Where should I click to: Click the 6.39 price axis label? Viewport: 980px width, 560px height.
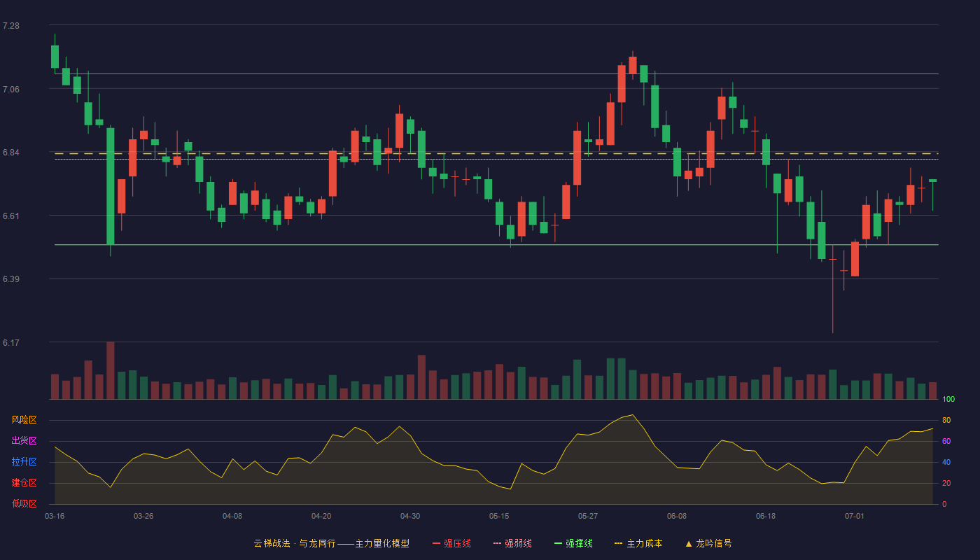point(11,279)
